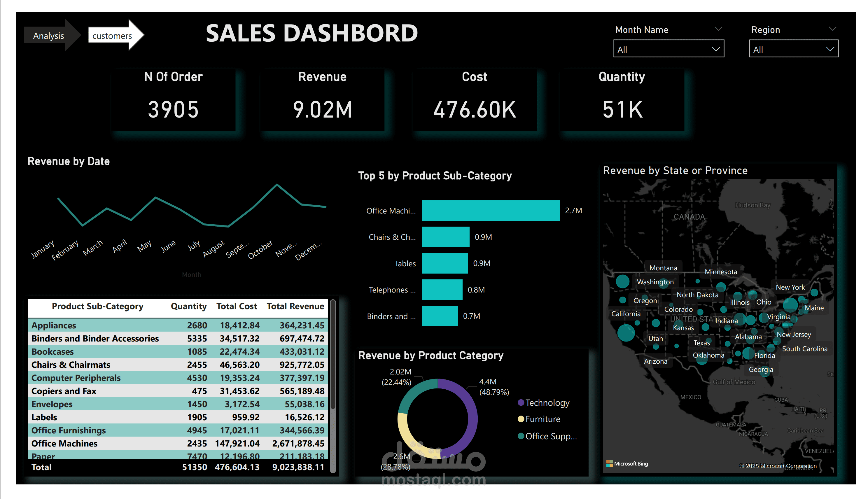Click the Texas map label
The height and width of the screenshot is (499, 868).
tap(701, 343)
